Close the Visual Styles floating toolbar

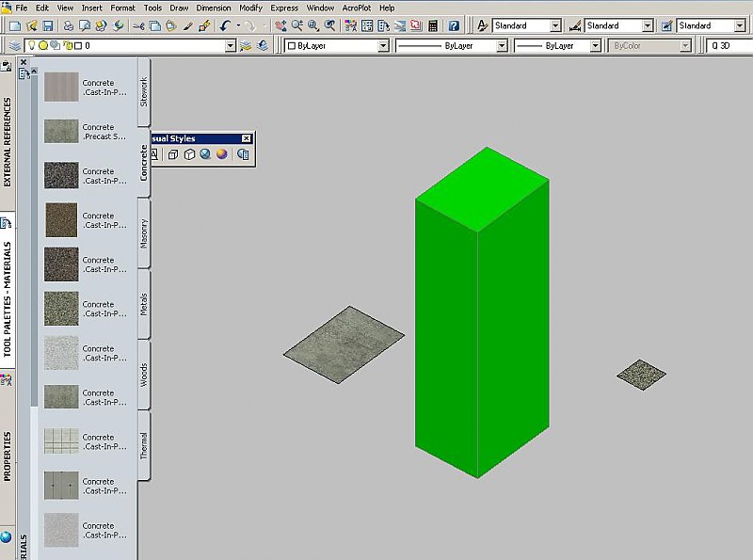[x=247, y=138]
